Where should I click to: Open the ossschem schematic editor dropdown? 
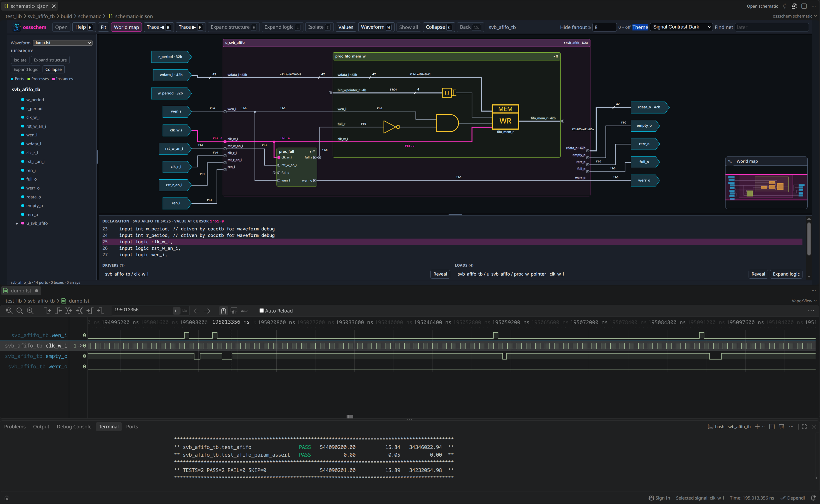pos(794,16)
